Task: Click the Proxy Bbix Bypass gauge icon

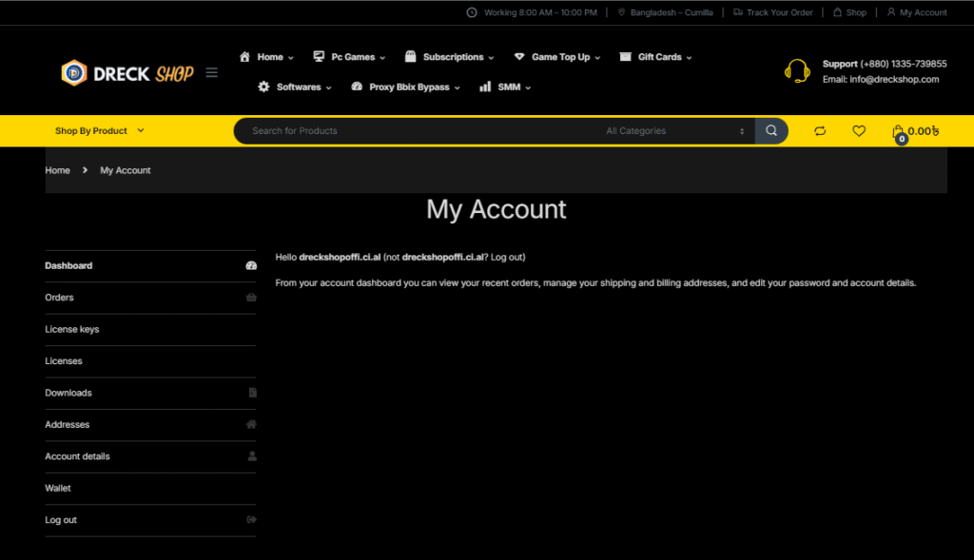Action: [357, 87]
